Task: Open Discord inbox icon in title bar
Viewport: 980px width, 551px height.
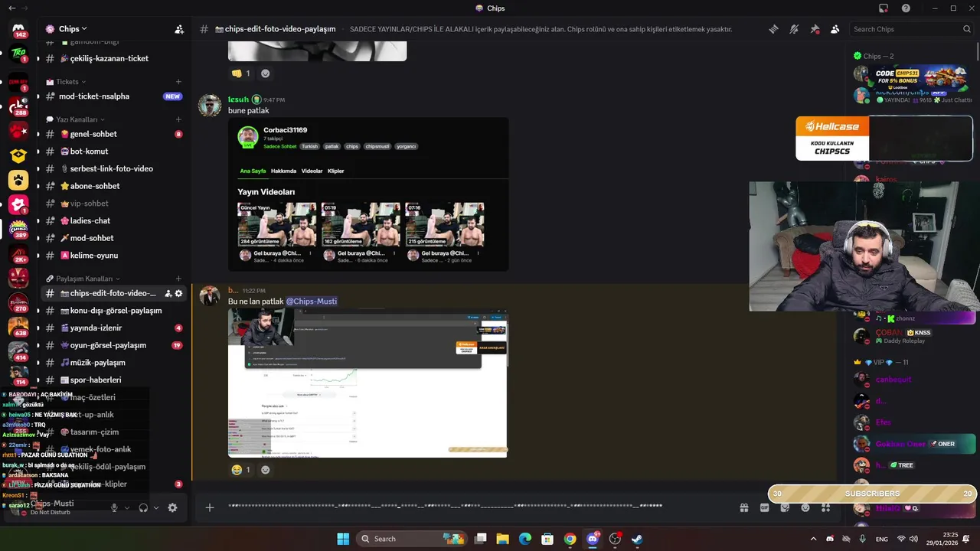Action: pos(884,8)
